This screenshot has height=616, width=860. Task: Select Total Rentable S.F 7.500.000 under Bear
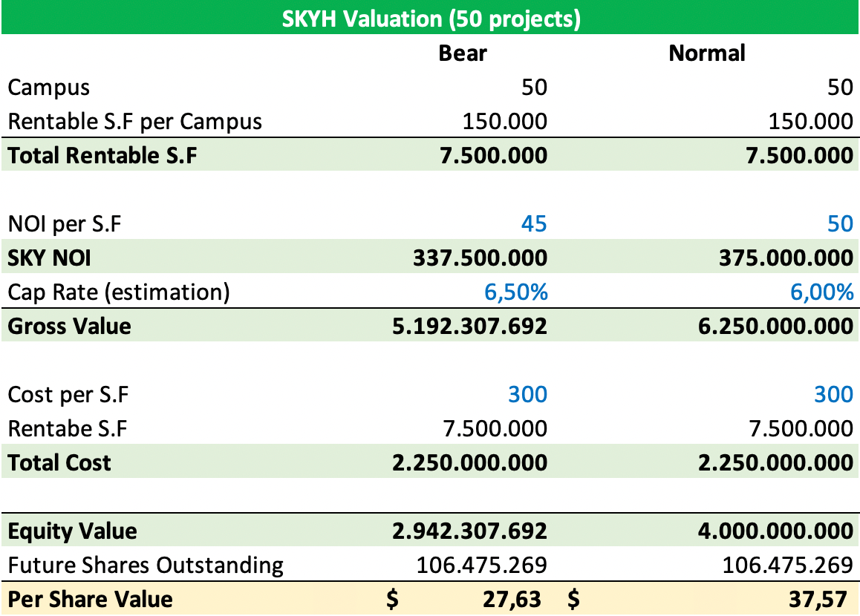(x=494, y=156)
